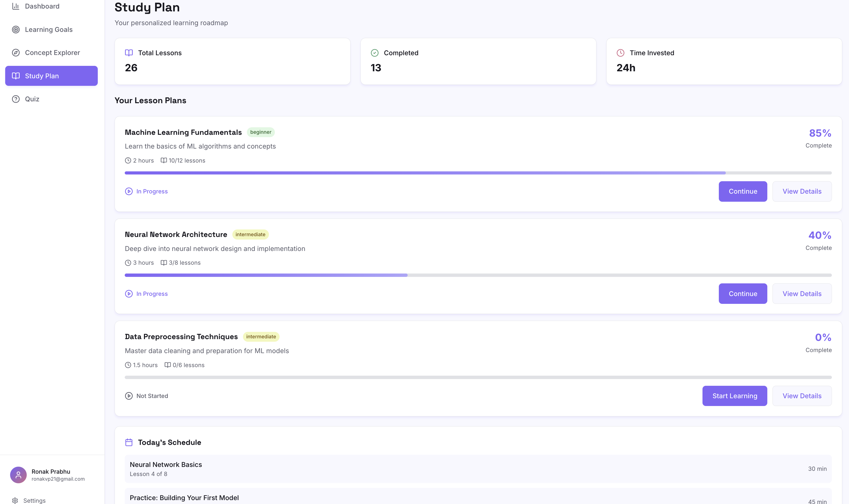Click the Neural Network Architecture progress bar
Screen dimensions: 849x504
click(478, 275)
